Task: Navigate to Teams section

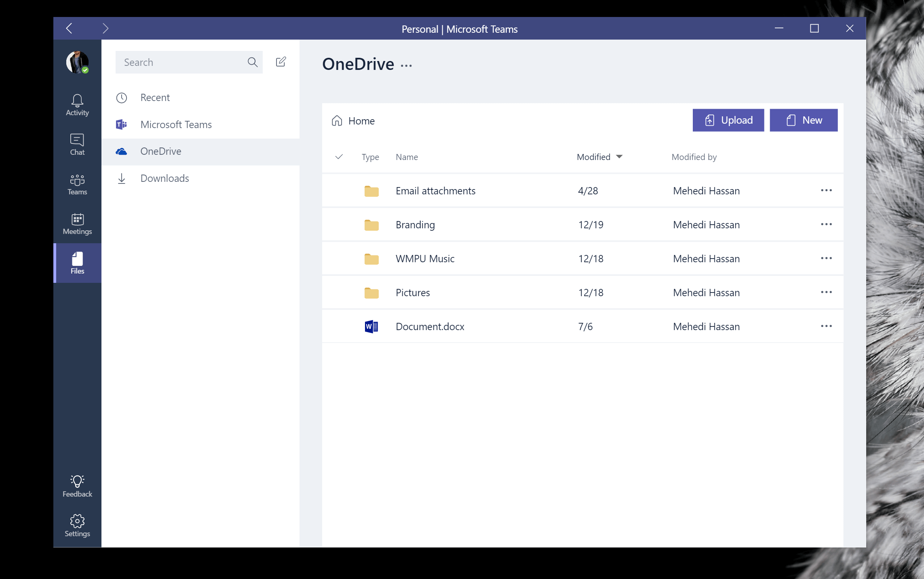Action: point(77,185)
